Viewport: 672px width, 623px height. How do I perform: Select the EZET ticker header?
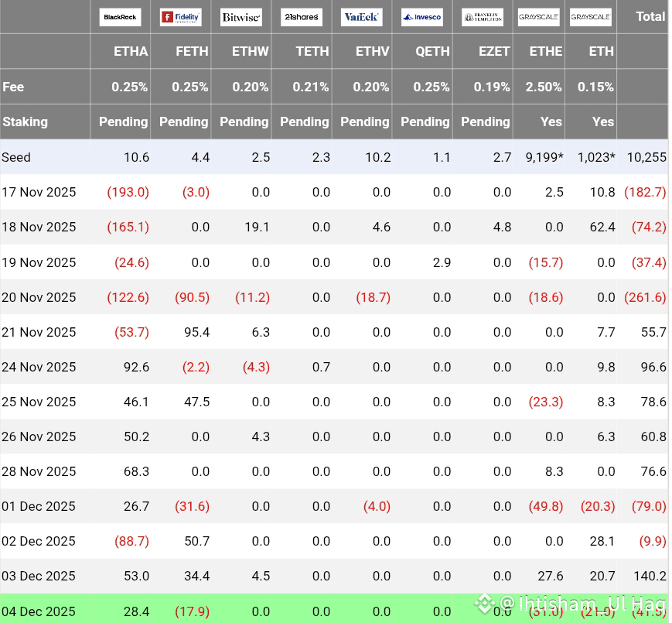point(494,51)
